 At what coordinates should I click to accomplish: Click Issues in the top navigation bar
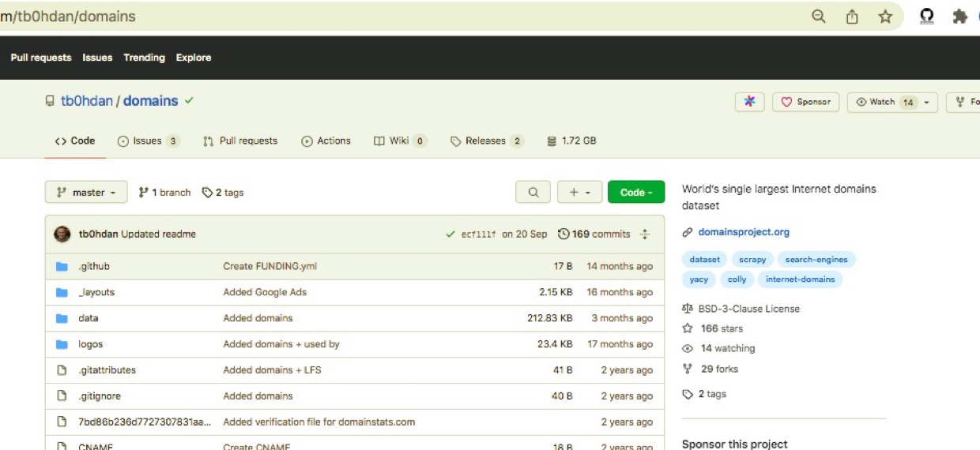97,58
